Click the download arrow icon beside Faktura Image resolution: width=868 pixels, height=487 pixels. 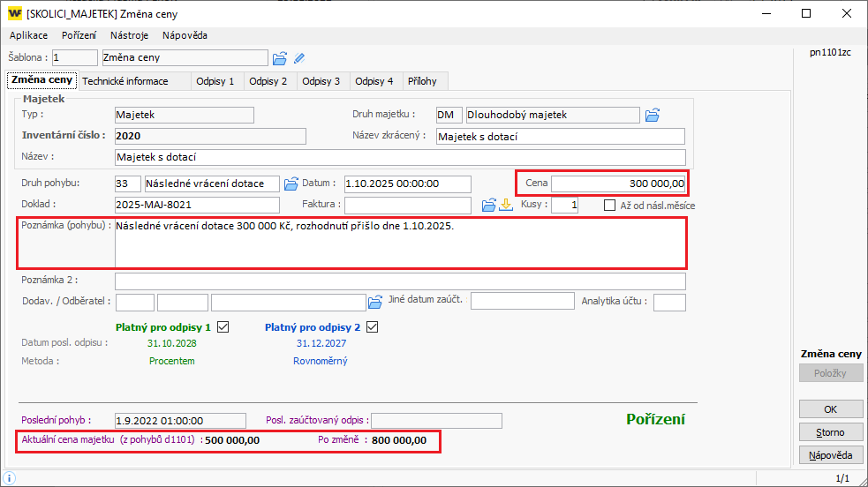[506, 206]
